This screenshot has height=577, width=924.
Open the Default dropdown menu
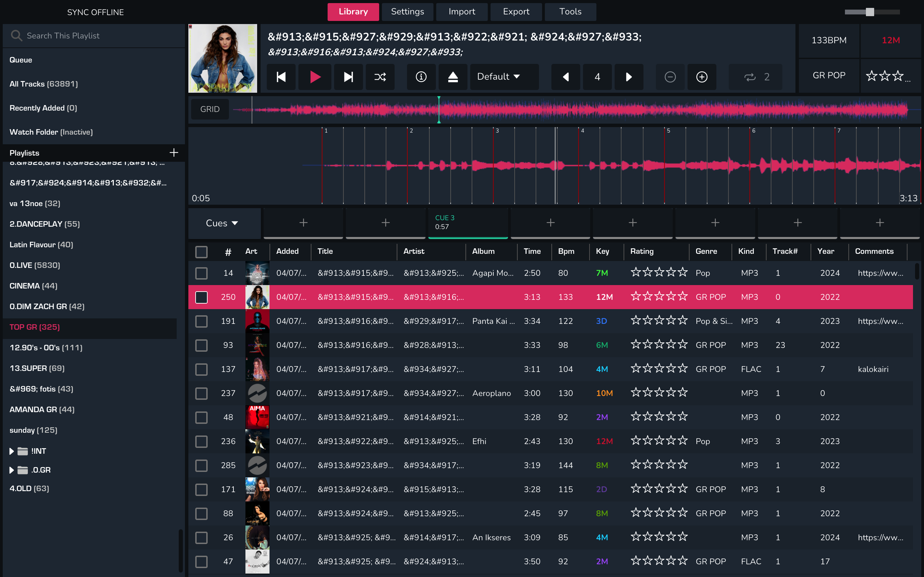pyautogui.click(x=499, y=77)
